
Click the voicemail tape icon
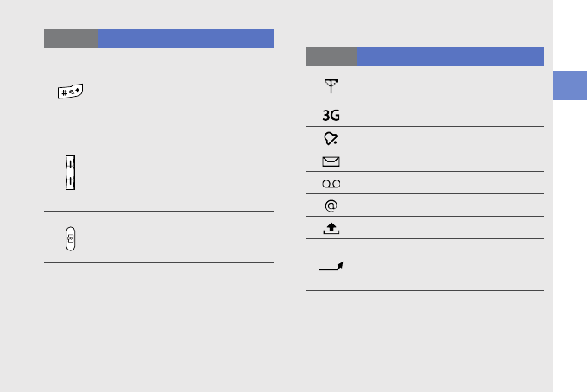coord(331,183)
